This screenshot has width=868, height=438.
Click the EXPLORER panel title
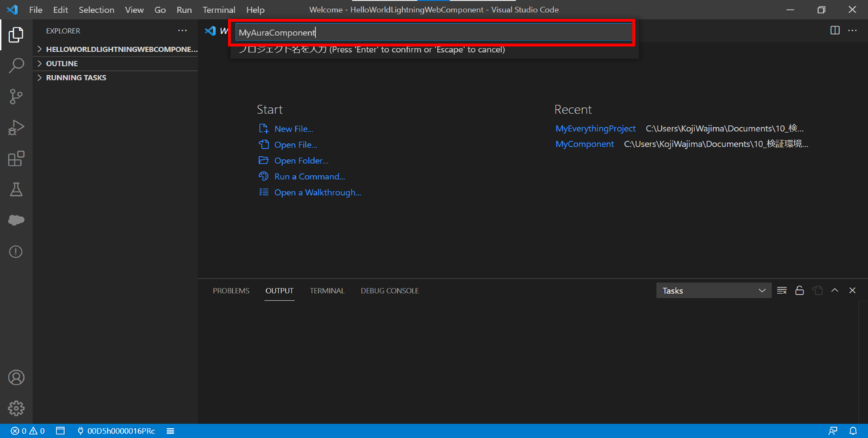point(63,31)
